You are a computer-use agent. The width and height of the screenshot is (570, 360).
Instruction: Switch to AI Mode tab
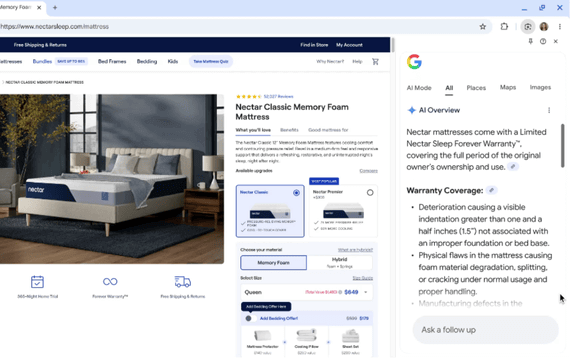coord(419,88)
